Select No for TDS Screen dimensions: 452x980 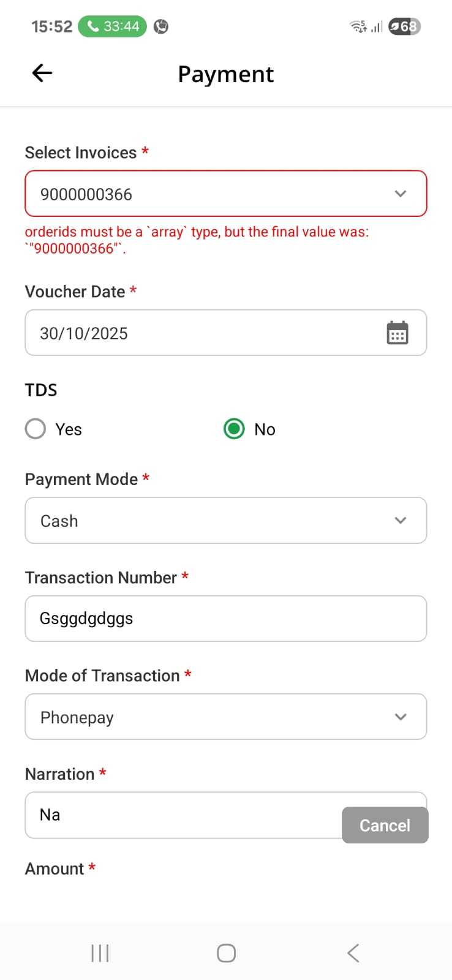(x=234, y=429)
